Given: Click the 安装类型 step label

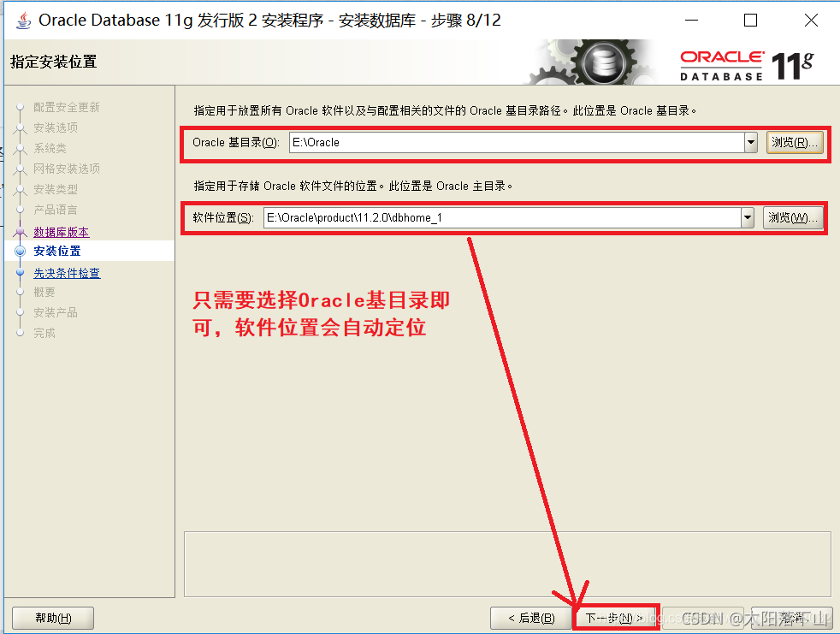Looking at the screenshot, I should point(56,189).
